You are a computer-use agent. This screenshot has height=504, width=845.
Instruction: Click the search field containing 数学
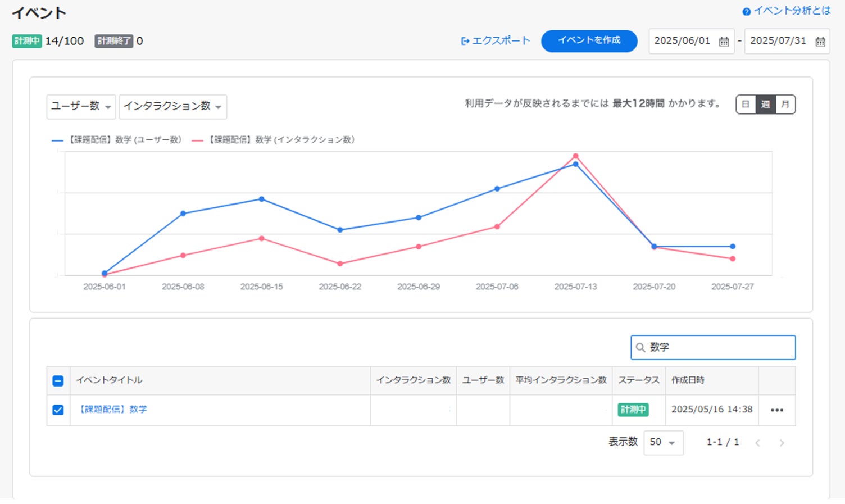tap(719, 348)
